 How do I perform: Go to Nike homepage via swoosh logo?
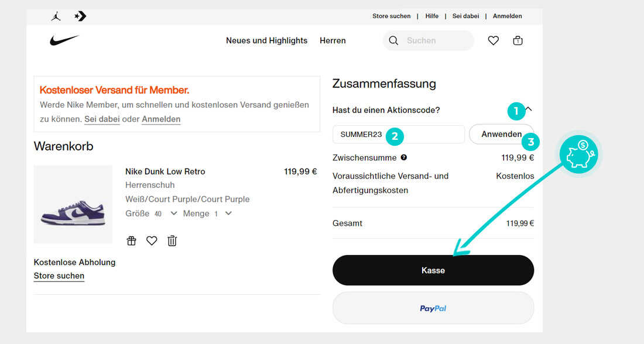point(64,40)
